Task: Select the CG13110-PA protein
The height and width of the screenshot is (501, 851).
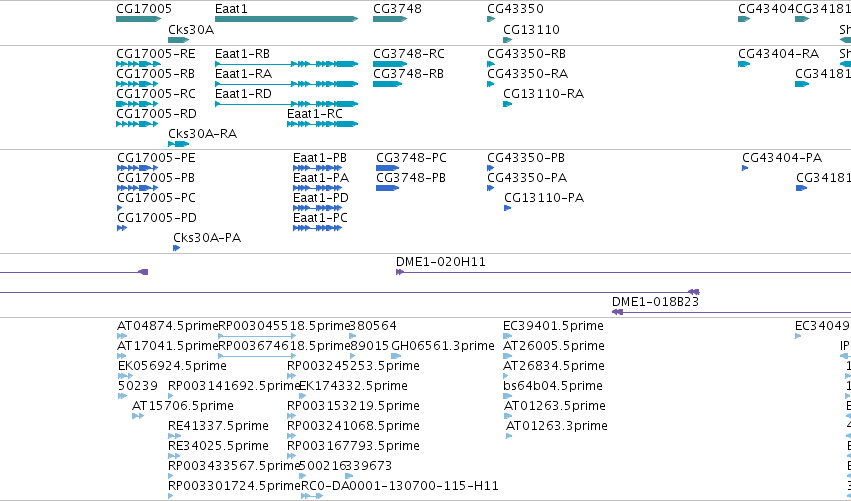Action: click(x=507, y=208)
